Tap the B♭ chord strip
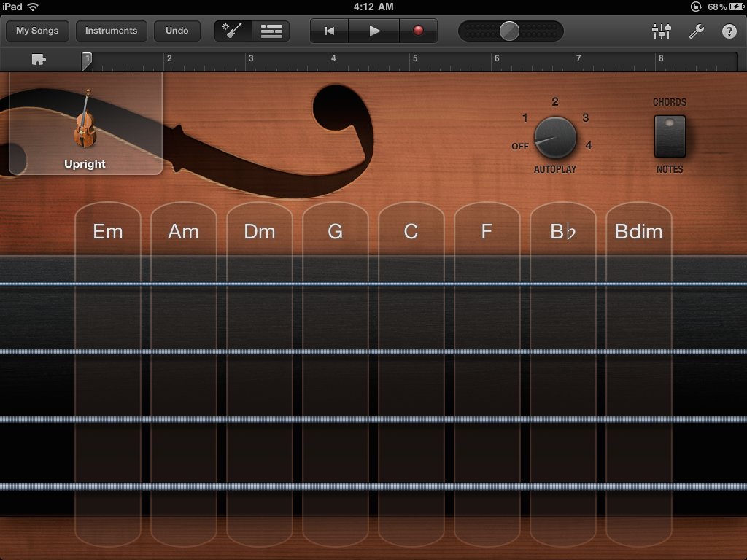 562,374
